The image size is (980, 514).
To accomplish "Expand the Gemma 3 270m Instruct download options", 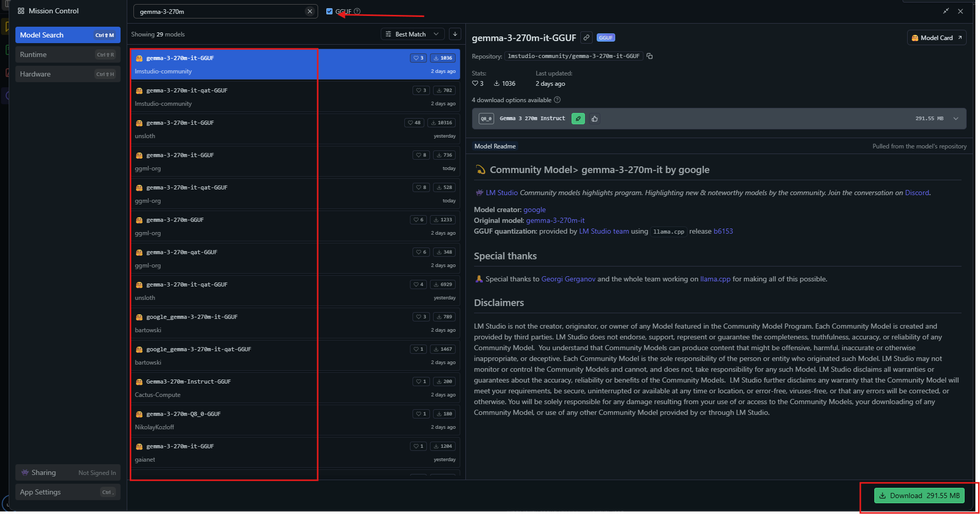I will click(x=956, y=119).
